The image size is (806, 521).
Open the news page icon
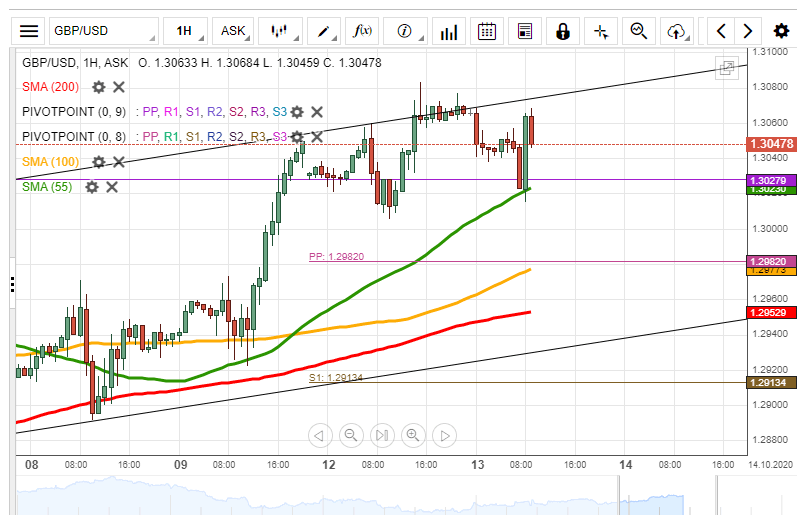pos(525,31)
